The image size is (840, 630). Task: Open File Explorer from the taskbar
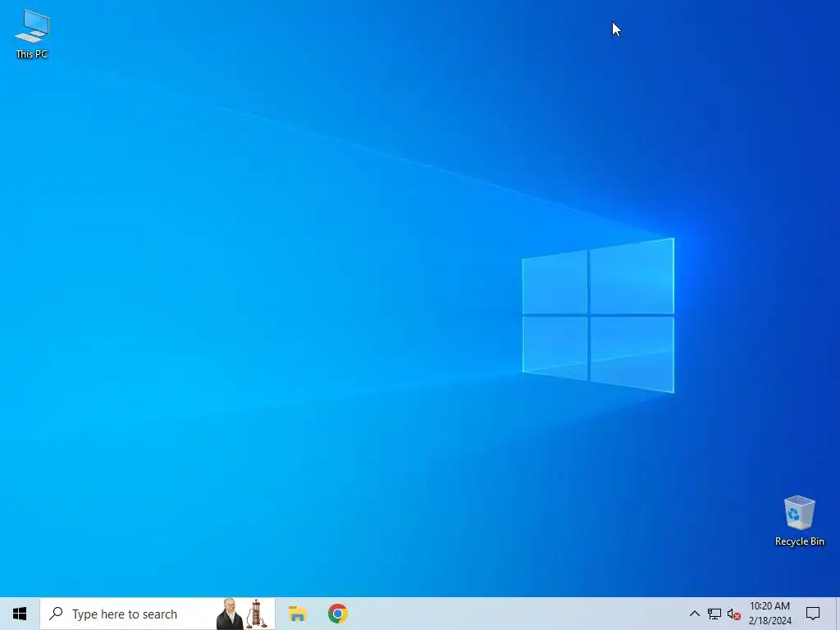point(297,614)
